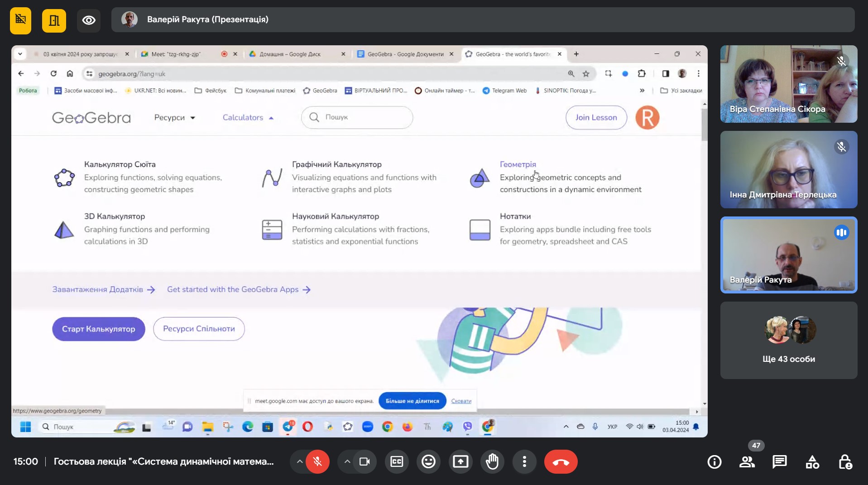Click the 'Join Lesson' button
Screen dimensions: 868x485
coord(596,118)
